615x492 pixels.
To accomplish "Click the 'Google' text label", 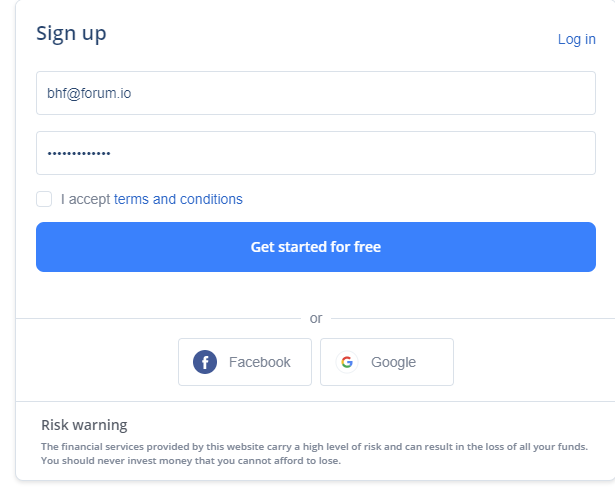I will 393,363.
